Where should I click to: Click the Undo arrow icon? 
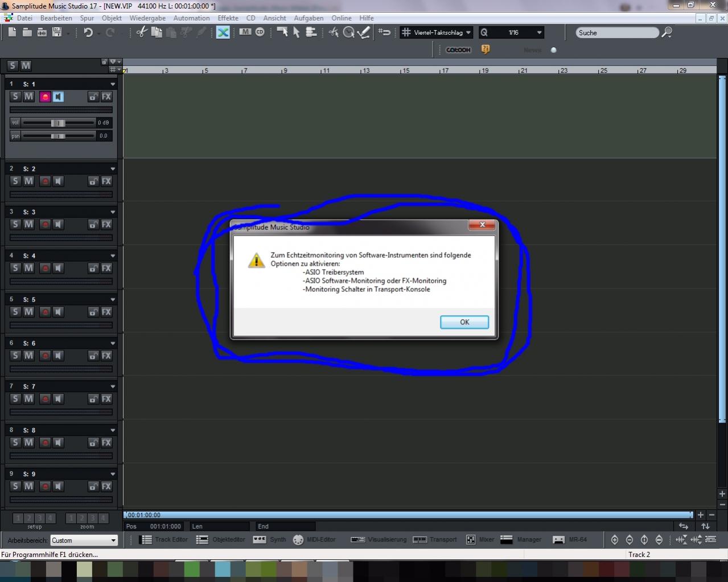click(88, 32)
